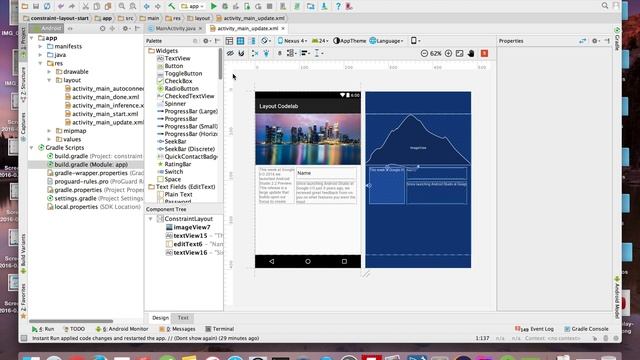Select build.gradle (Module: app)
This screenshot has width=640, height=360.
coord(87,164)
